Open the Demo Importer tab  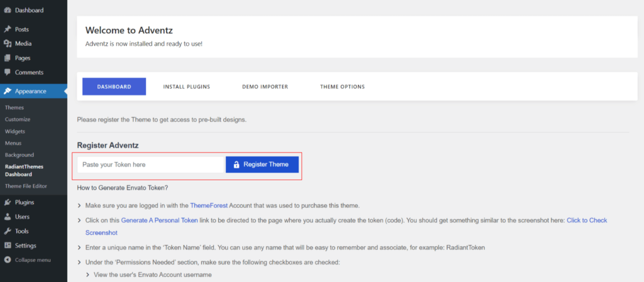(265, 87)
